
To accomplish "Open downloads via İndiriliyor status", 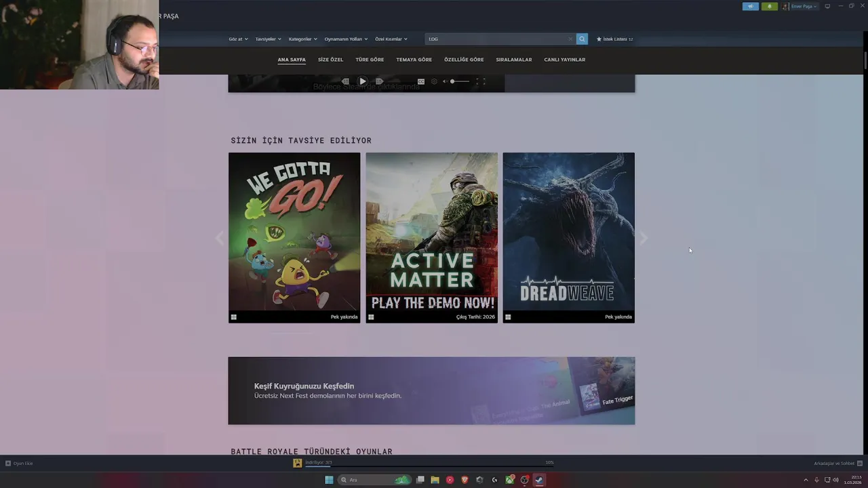I will (318, 462).
